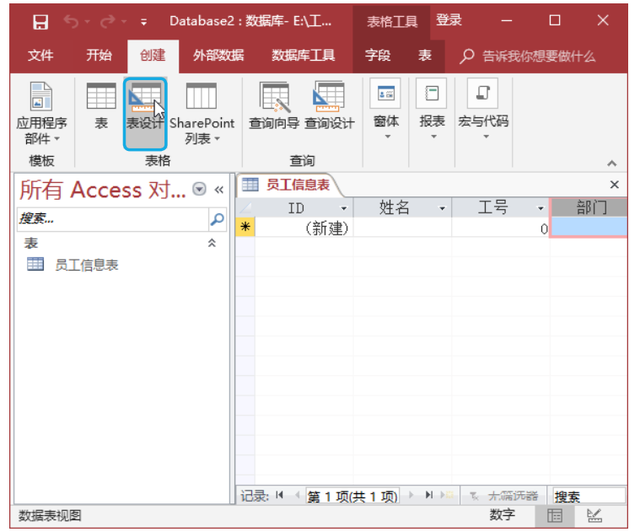The height and width of the screenshot is (532, 640).
Task: Open the 宏与代码 group
Action: pyautogui.click(x=483, y=110)
